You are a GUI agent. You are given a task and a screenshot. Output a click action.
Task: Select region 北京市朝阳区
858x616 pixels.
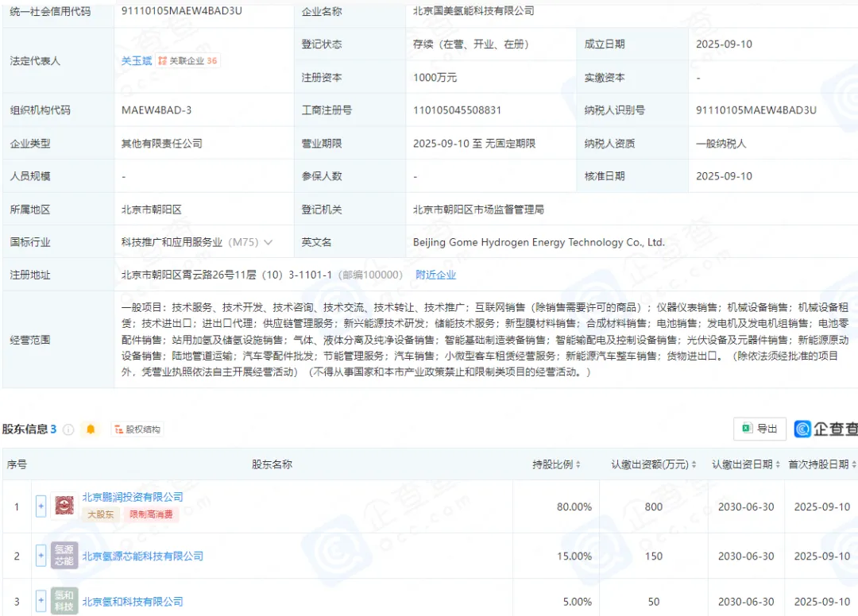pos(152,210)
